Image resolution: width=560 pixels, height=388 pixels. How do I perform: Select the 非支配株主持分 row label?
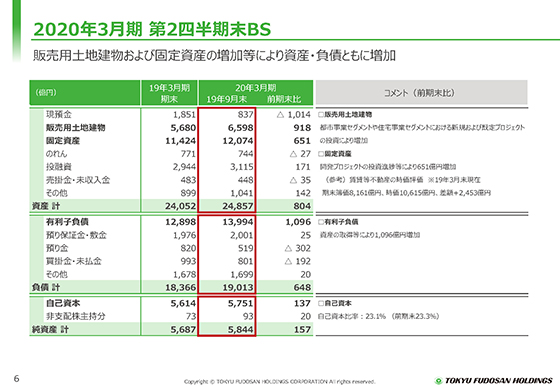(x=76, y=316)
